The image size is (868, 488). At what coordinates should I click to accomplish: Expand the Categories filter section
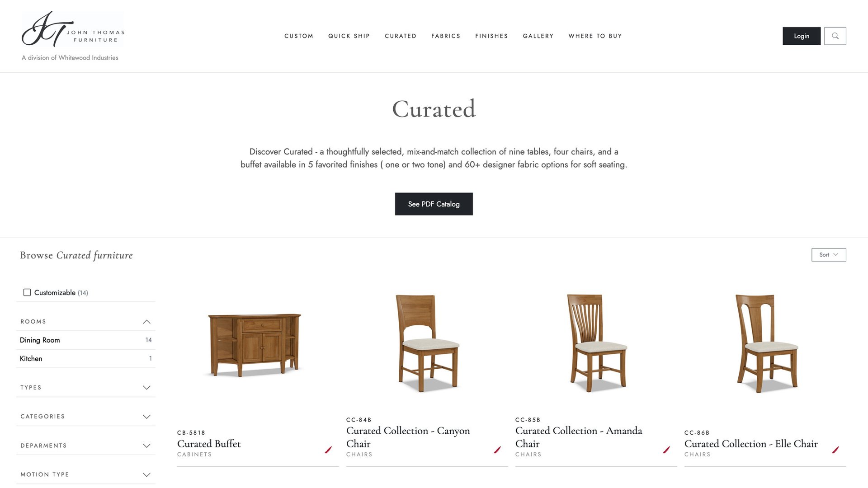(86, 417)
